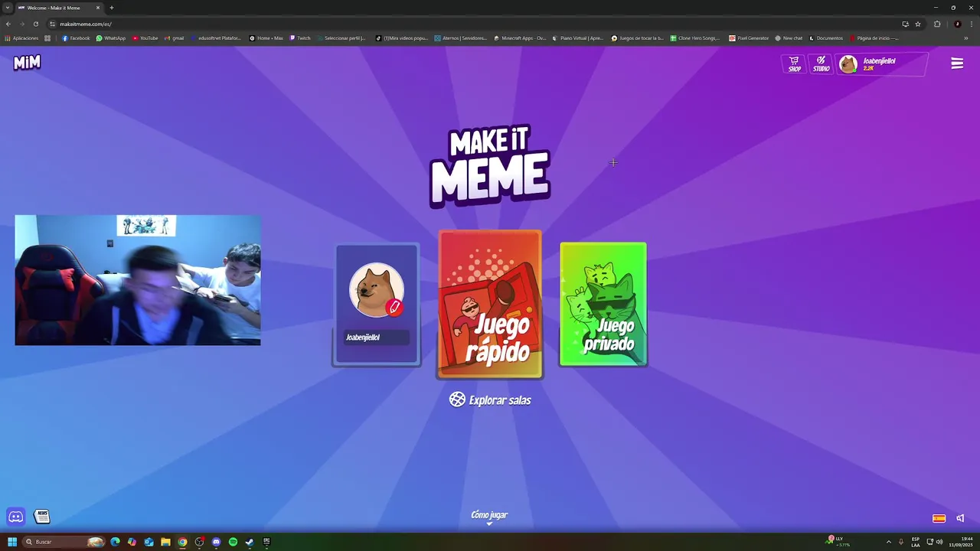Image resolution: width=980 pixels, height=551 pixels.
Task: Open the New chat bookmark
Action: [789, 38]
